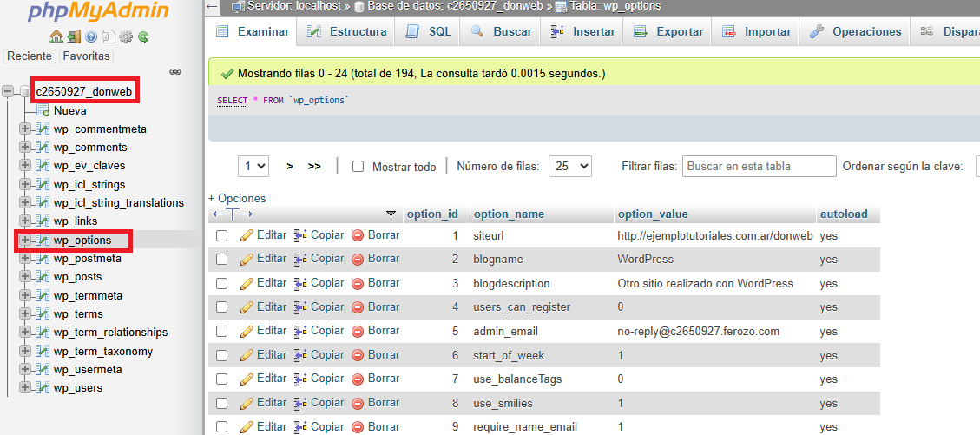Tick the admin_email row checkbox
Image resolution: width=980 pixels, height=435 pixels.
[221, 332]
